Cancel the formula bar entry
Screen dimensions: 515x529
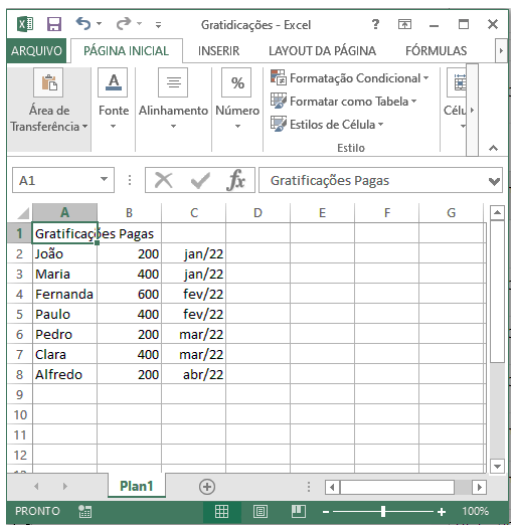(164, 180)
